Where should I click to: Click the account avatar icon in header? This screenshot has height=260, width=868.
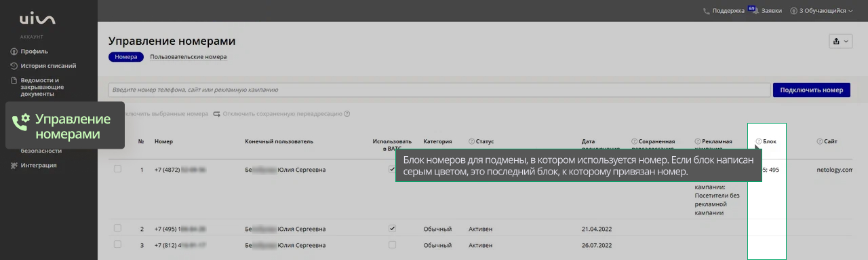pos(793,11)
